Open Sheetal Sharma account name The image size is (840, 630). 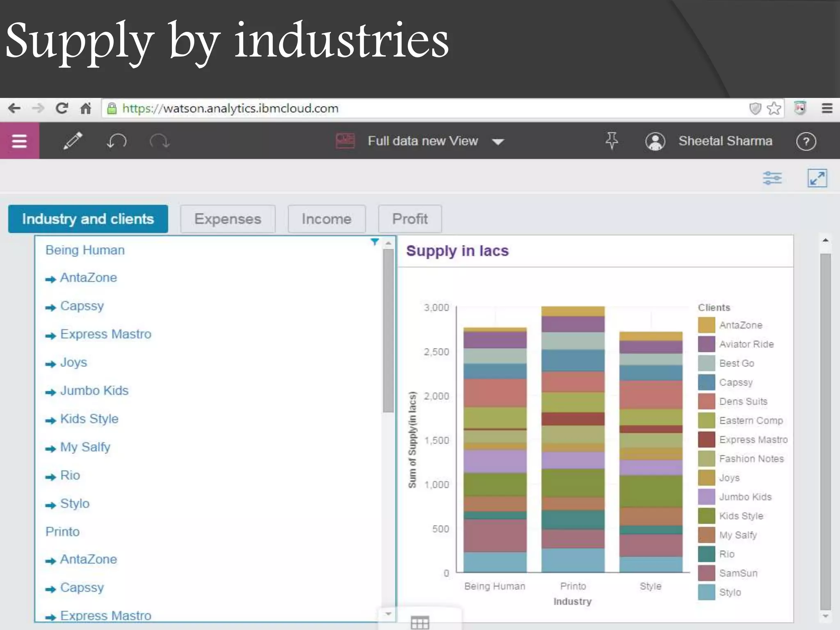pos(725,141)
